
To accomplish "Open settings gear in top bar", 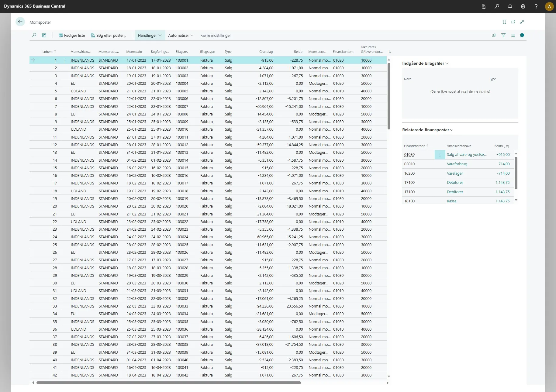I will (523, 6).
